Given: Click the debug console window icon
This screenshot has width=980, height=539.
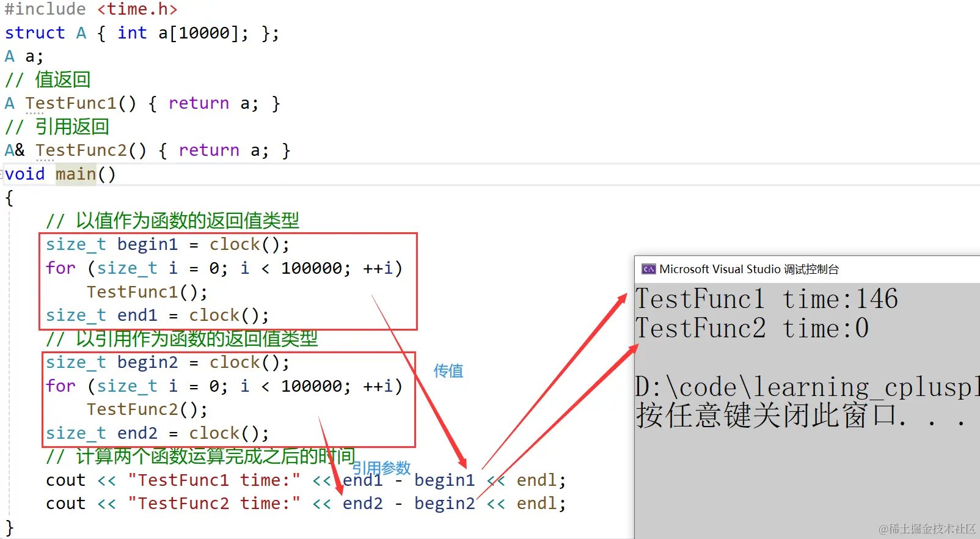Looking at the screenshot, I should [648, 269].
